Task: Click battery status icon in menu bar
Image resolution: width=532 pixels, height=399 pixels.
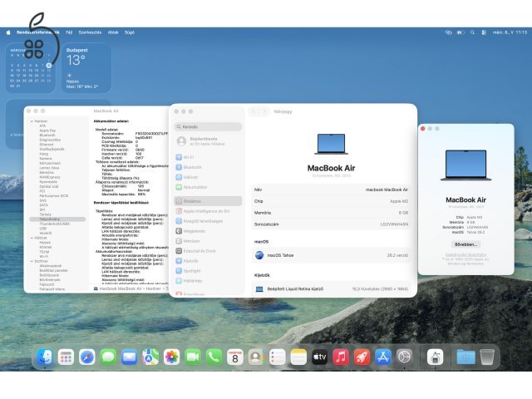Action: (460, 32)
